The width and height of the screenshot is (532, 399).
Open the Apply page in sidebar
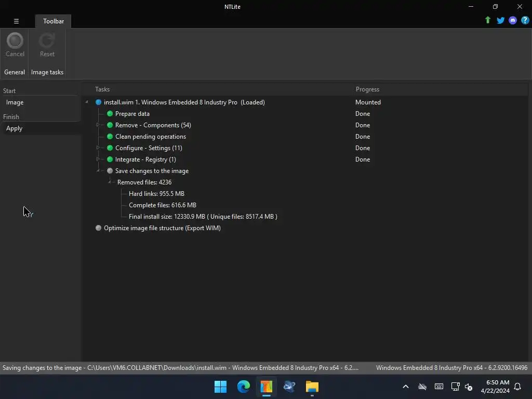[x=14, y=128]
